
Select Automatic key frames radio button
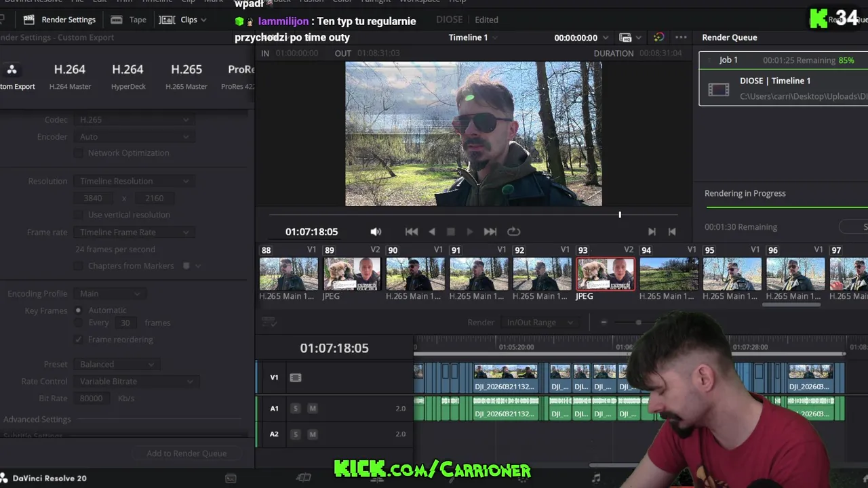click(79, 310)
